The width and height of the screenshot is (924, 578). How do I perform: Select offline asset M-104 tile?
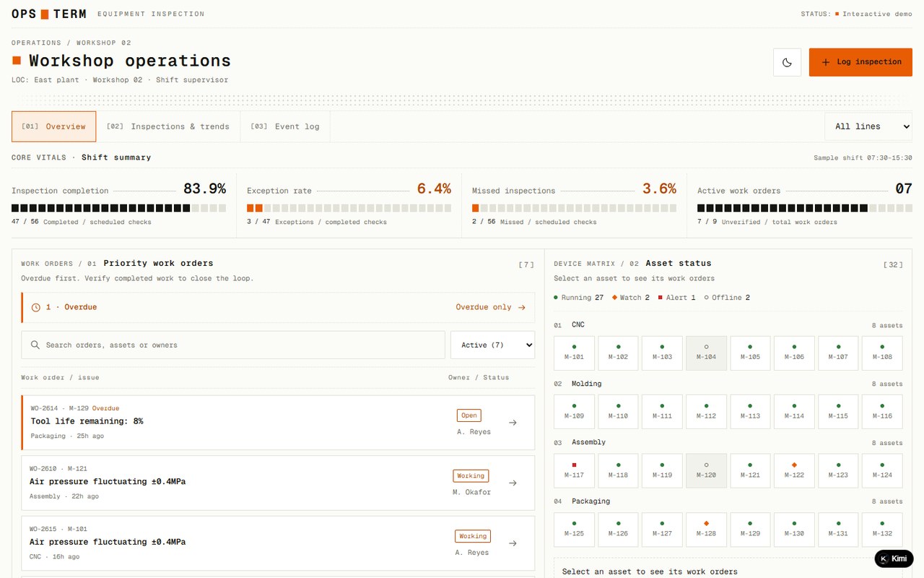tap(706, 353)
